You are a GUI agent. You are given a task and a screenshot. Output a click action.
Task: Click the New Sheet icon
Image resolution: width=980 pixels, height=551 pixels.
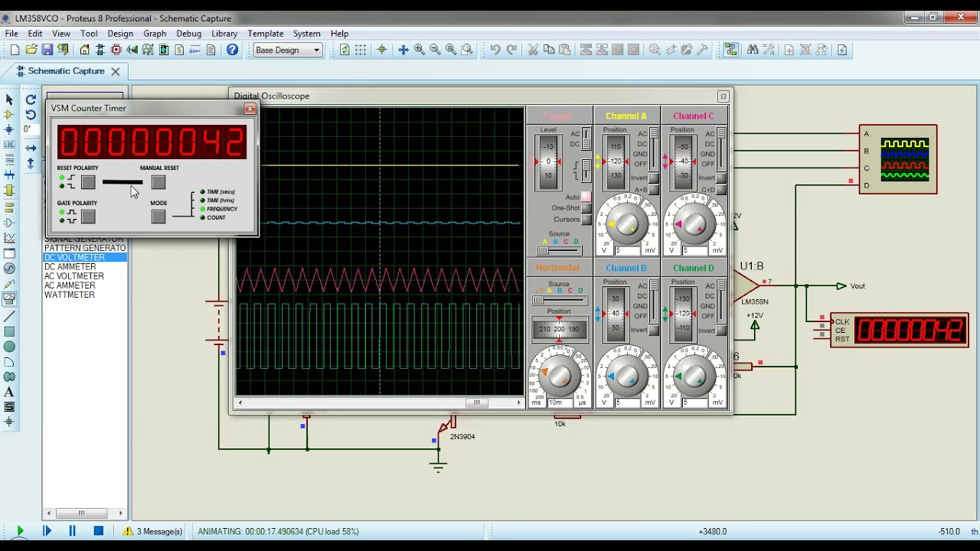click(x=789, y=50)
